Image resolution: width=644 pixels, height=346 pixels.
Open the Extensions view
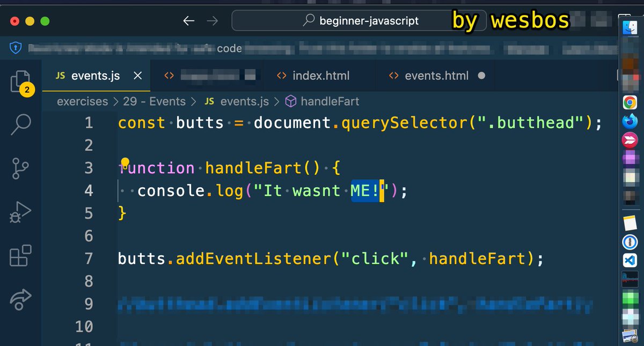20,255
